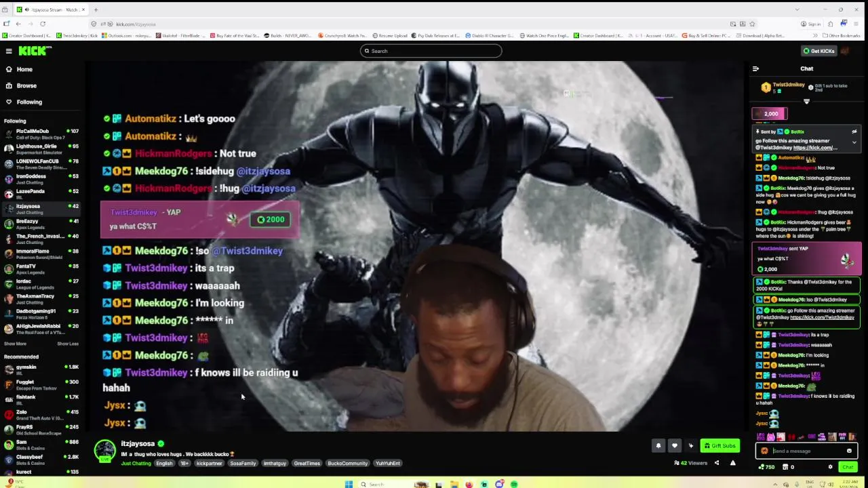This screenshot has height=488, width=868.
Task: Toggle the heart follow button
Action: [674, 446]
